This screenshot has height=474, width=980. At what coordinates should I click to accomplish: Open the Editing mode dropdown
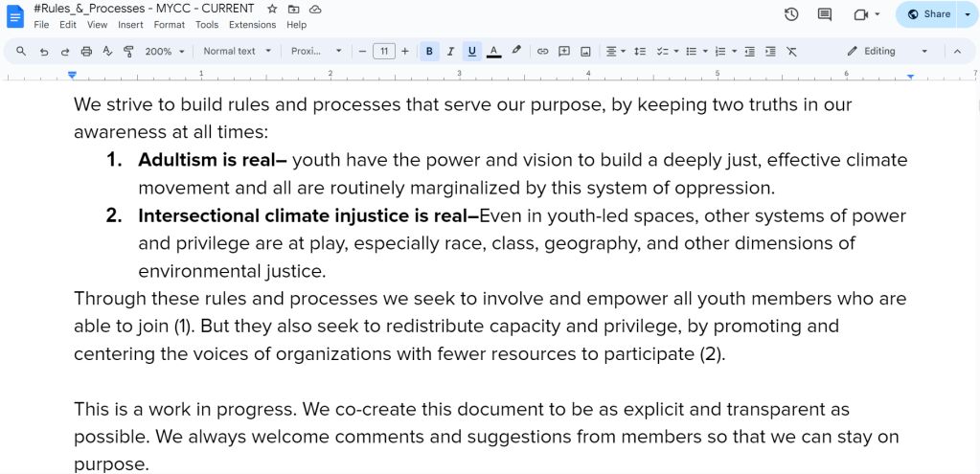click(x=887, y=52)
